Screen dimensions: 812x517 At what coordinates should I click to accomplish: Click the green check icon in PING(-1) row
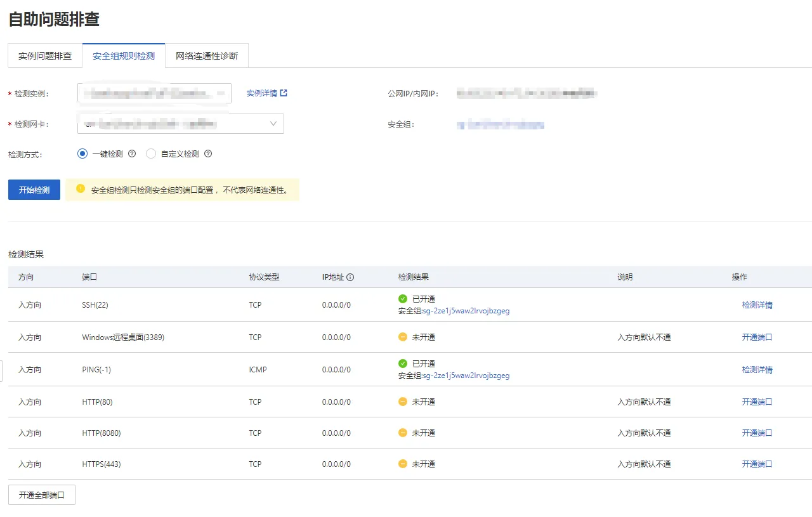(402, 363)
